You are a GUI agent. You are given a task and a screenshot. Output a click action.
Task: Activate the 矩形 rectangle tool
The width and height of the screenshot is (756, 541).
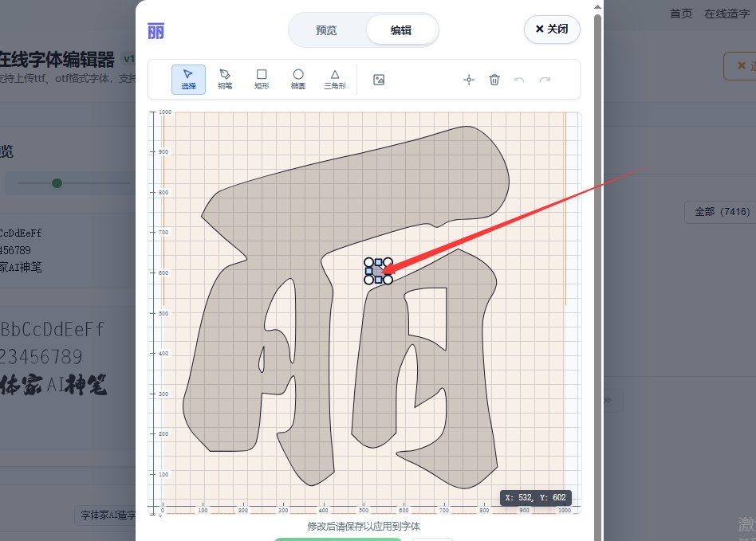click(x=262, y=79)
